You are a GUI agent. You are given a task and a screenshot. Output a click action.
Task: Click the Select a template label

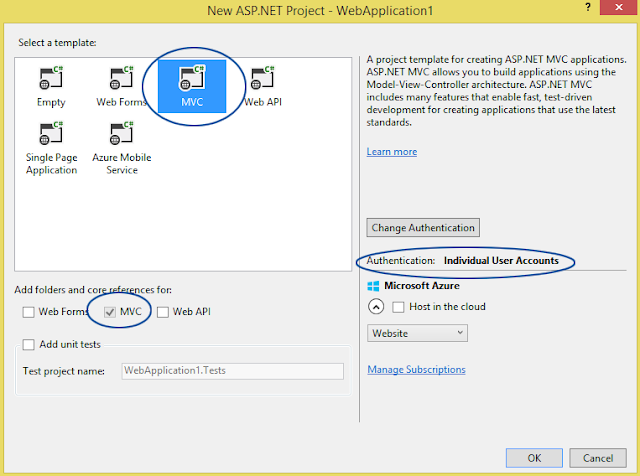(57, 42)
